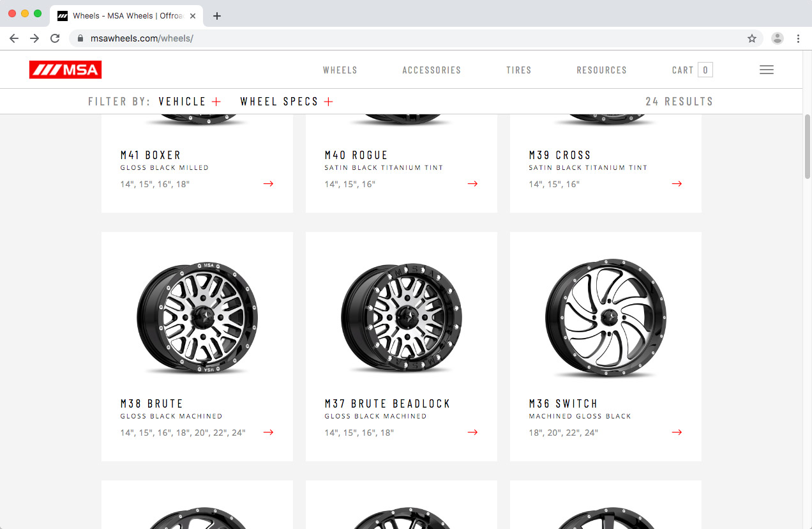The height and width of the screenshot is (529, 812).
Task: Open the Resources nav menu
Action: click(602, 70)
